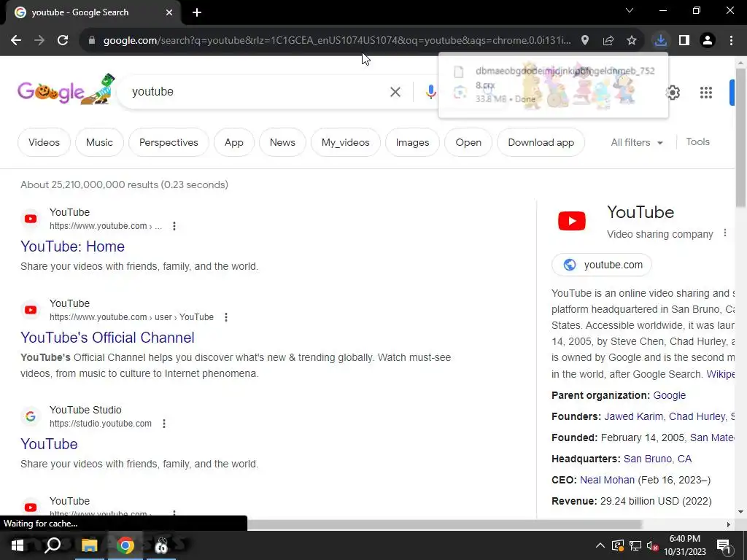Click the Google Halloween doodle logo
Image resolution: width=747 pixels, height=560 pixels.
click(x=66, y=90)
